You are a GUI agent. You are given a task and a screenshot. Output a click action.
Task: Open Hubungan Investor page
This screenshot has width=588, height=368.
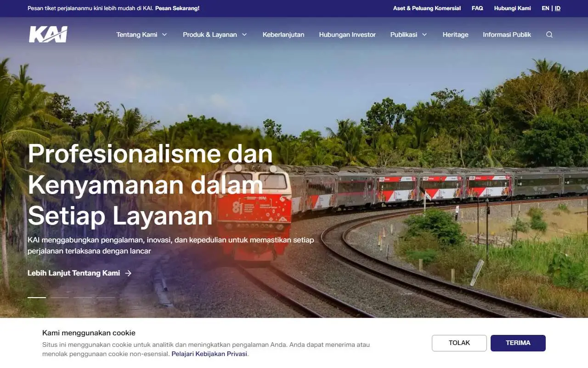click(347, 34)
